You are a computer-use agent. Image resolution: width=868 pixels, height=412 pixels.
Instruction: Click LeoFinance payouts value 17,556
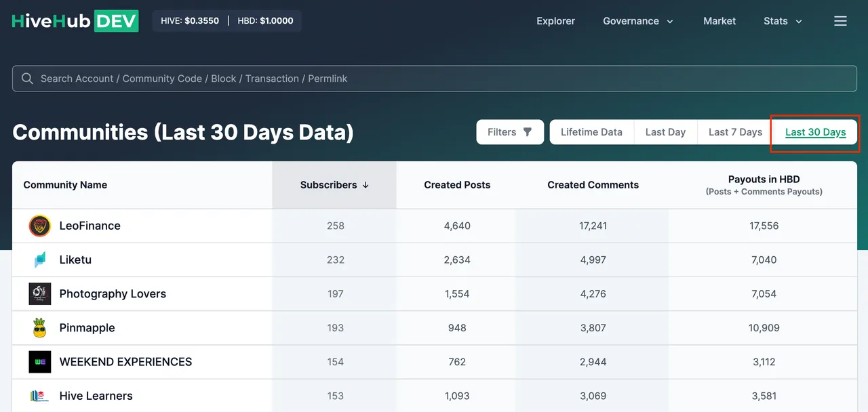pyautogui.click(x=764, y=226)
